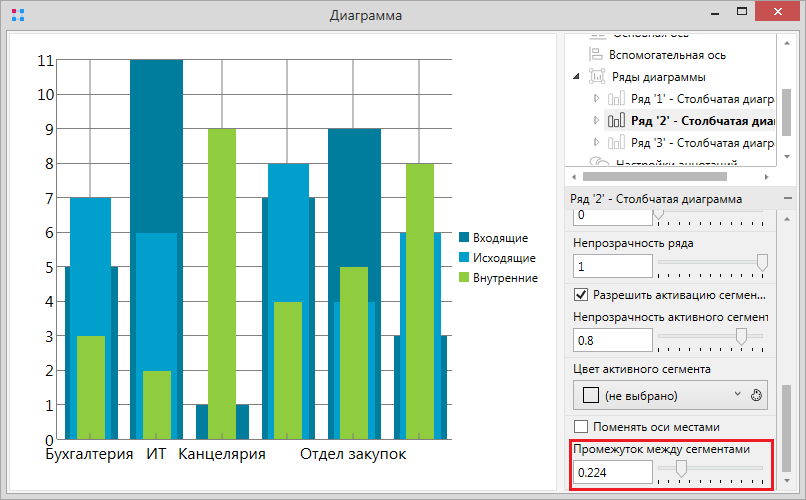Click the chart icon next to Ряд '3'
806x500 pixels.
pyautogui.click(x=617, y=143)
